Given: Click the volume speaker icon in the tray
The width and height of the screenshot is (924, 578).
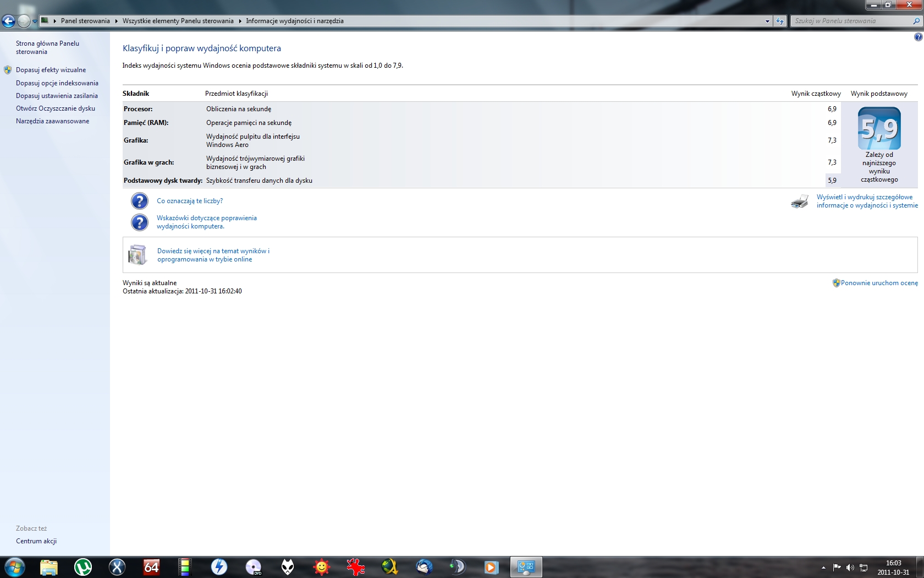Looking at the screenshot, I should (x=850, y=568).
